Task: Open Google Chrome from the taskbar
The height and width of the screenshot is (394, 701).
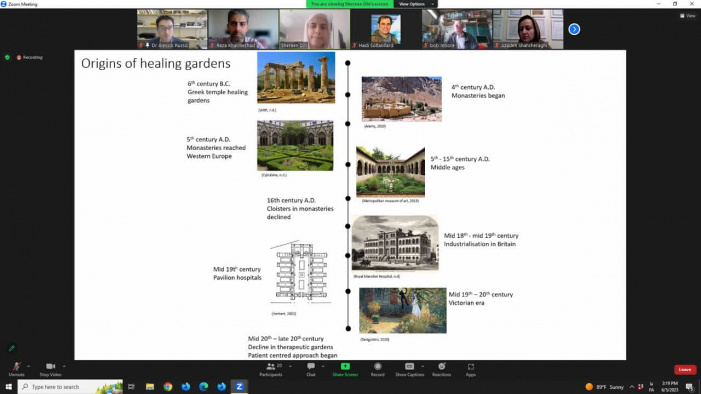Action: (168, 386)
